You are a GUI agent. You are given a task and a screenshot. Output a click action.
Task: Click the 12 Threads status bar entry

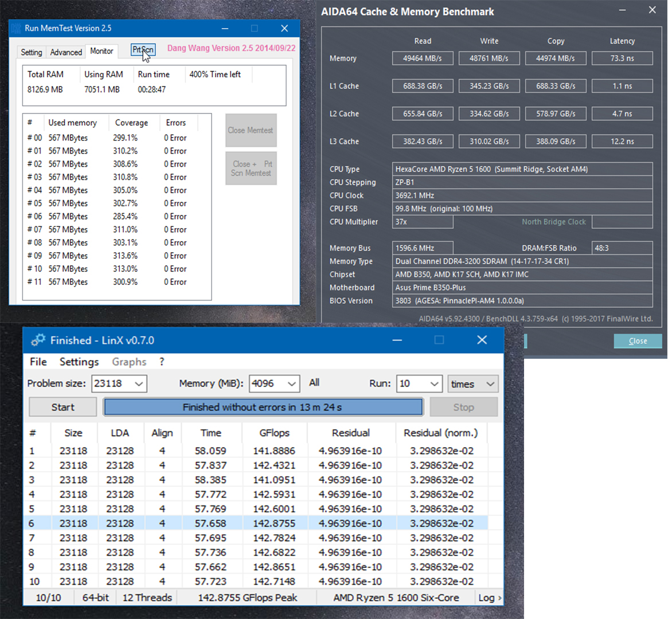(x=147, y=598)
